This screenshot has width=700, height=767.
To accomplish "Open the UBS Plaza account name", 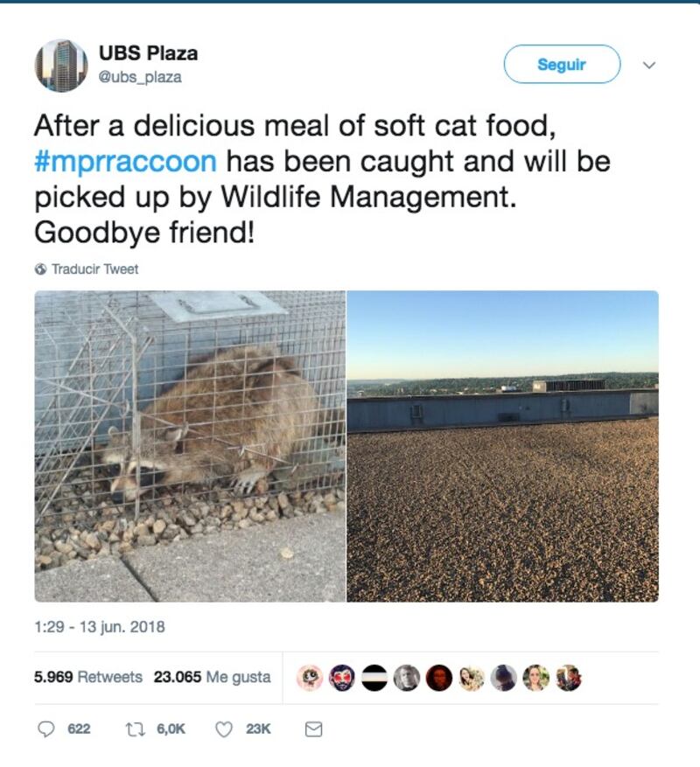I will (x=149, y=52).
